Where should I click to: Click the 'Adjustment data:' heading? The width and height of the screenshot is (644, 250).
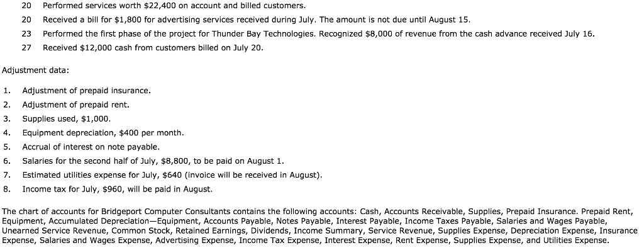[x=35, y=71]
